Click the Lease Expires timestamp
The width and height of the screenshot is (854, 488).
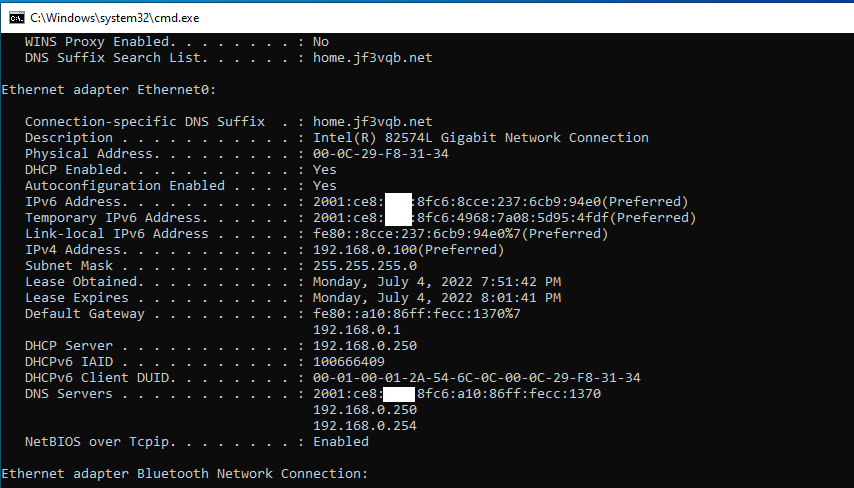(x=437, y=298)
